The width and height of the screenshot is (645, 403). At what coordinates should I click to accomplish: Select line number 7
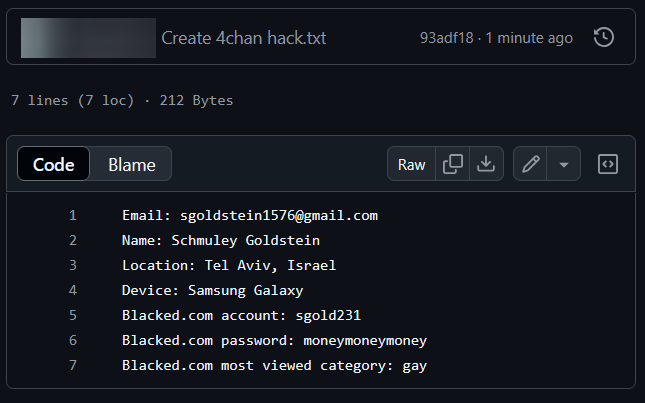(73, 365)
